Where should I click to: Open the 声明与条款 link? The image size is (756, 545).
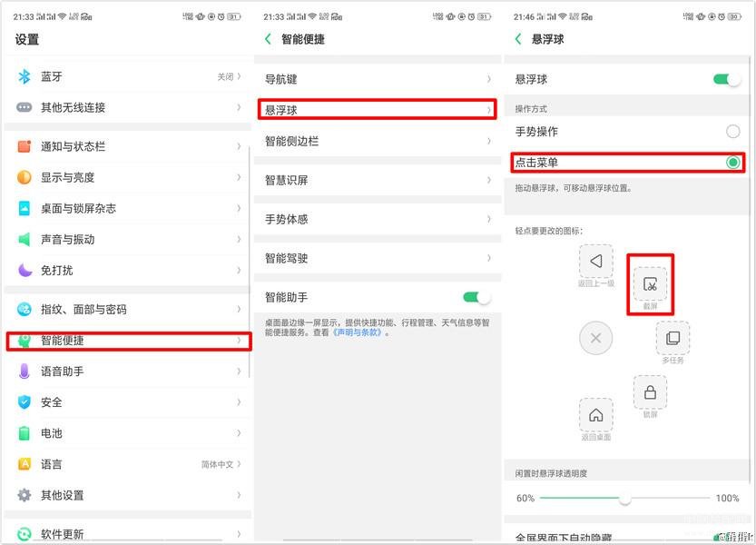tap(358, 332)
